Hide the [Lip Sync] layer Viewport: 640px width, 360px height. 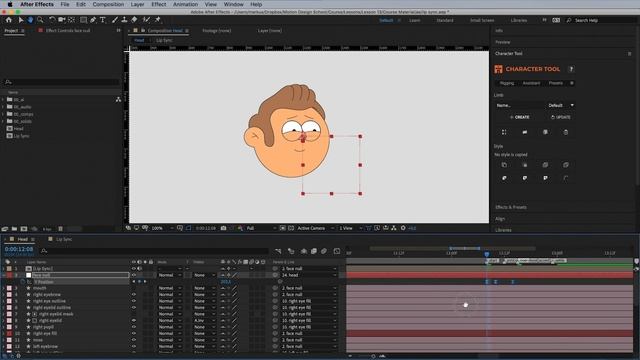click(134, 269)
